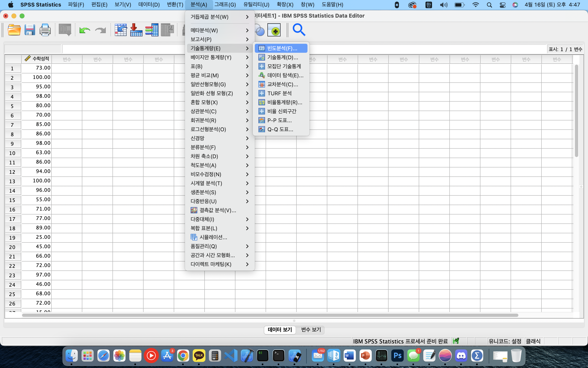588x368 pixels.
Task: Expand 메타분석(W) submenu
Action: tap(220, 30)
